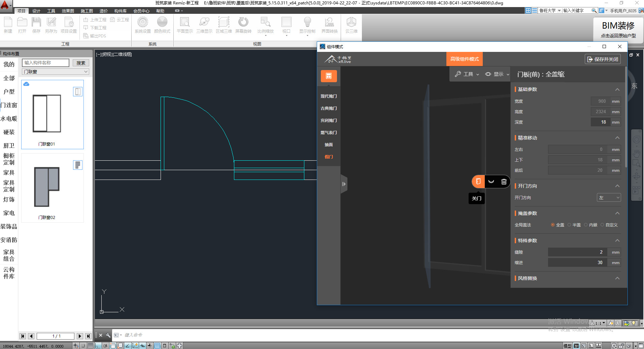Click the 搜索 search button
Viewport: 644px width, 349px height.
81,63
